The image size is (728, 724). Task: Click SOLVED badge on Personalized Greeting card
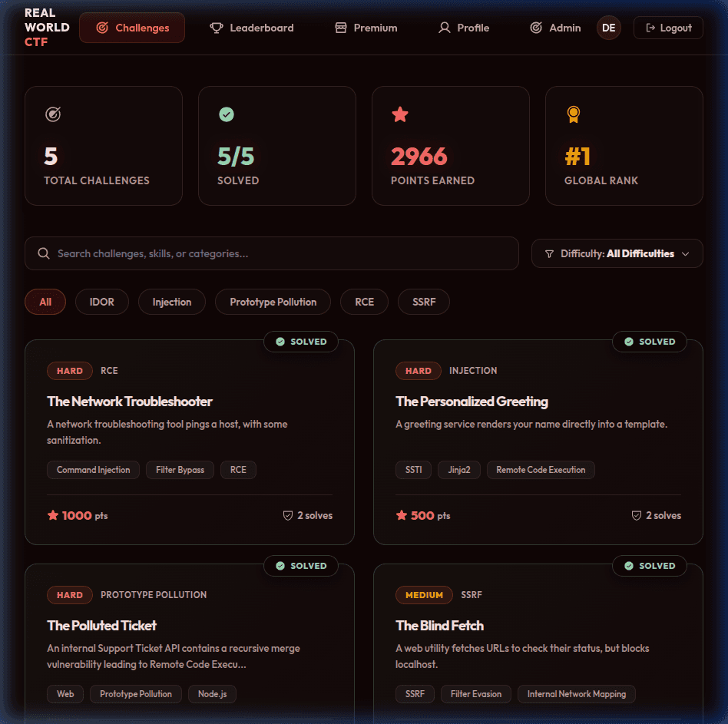pos(650,342)
